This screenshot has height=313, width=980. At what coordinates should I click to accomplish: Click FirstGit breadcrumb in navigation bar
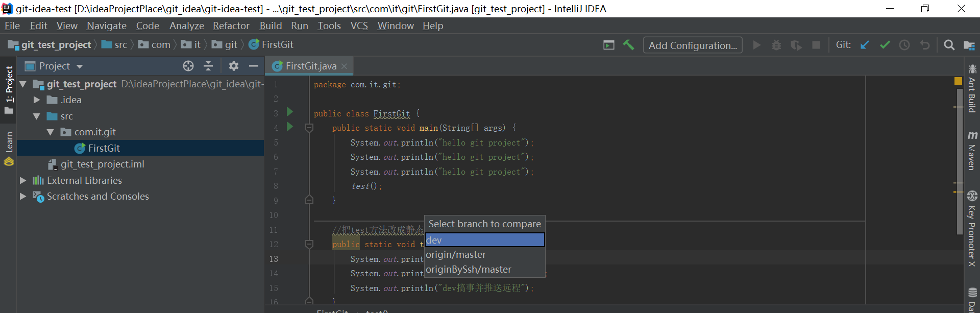pyautogui.click(x=271, y=45)
